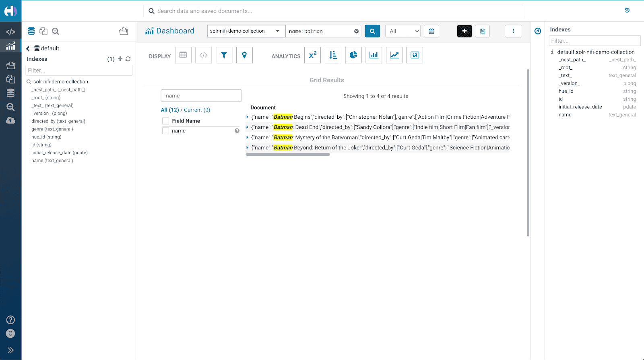The image size is (644, 360).
Task: Save the dashboard with floppy icon
Action: click(482, 31)
